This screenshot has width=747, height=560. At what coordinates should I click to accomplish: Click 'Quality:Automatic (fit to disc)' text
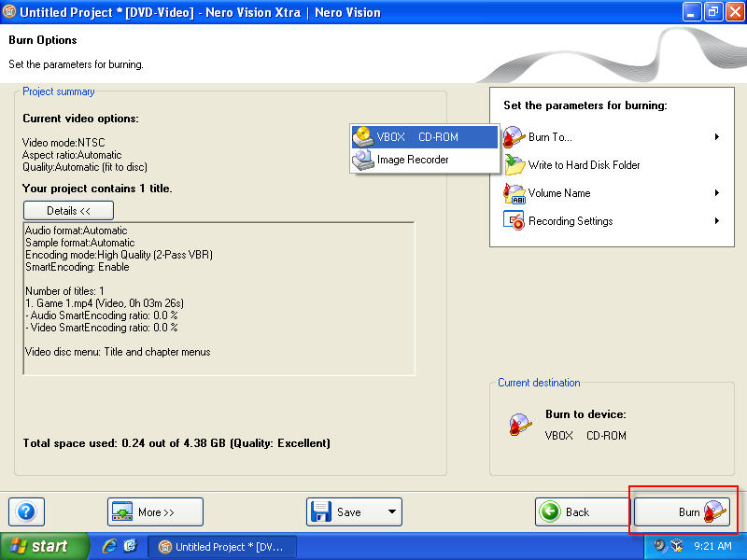(x=85, y=167)
